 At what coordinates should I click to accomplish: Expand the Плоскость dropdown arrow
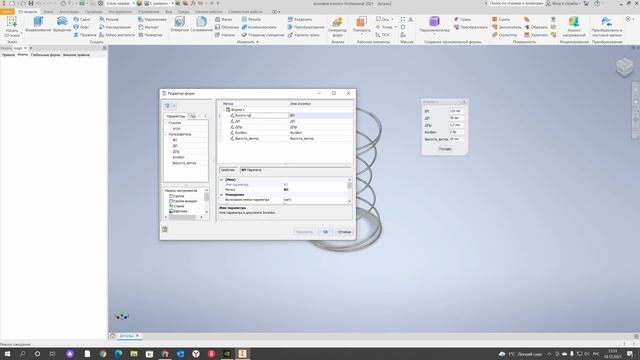pos(361,34)
